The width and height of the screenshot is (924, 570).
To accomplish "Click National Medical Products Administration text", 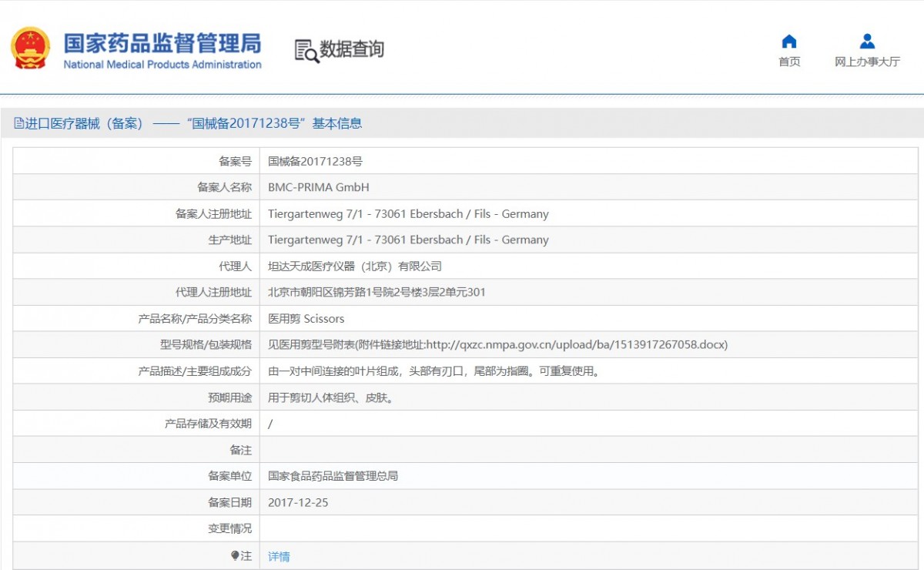I will coord(162,65).
